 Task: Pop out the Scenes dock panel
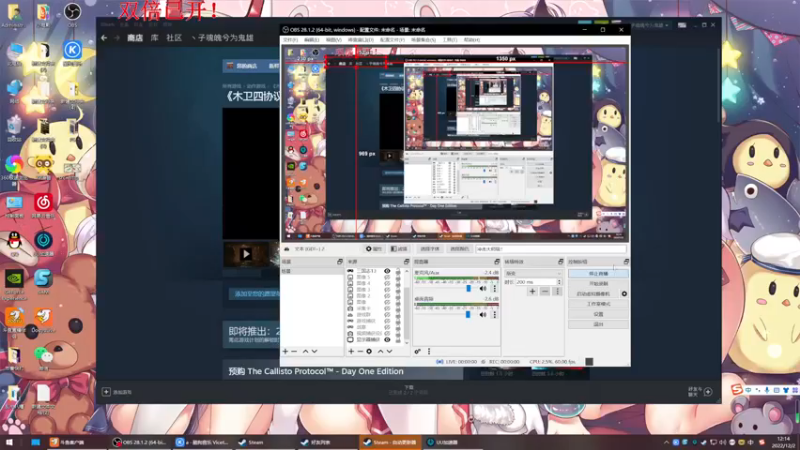(340, 262)
